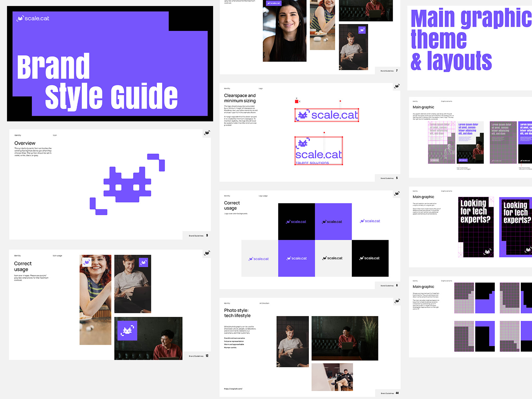This screenshot has width=532, height=399.
Task: Click the corner cat icon on the Clearspace slide
Action: click(x=397, y=86)
